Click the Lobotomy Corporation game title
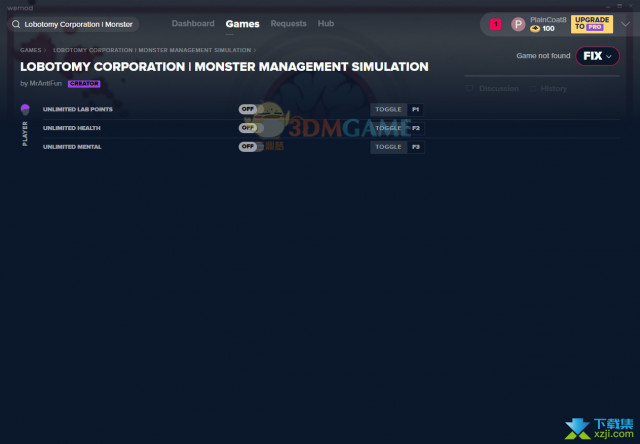 click(x=224, y=67)
